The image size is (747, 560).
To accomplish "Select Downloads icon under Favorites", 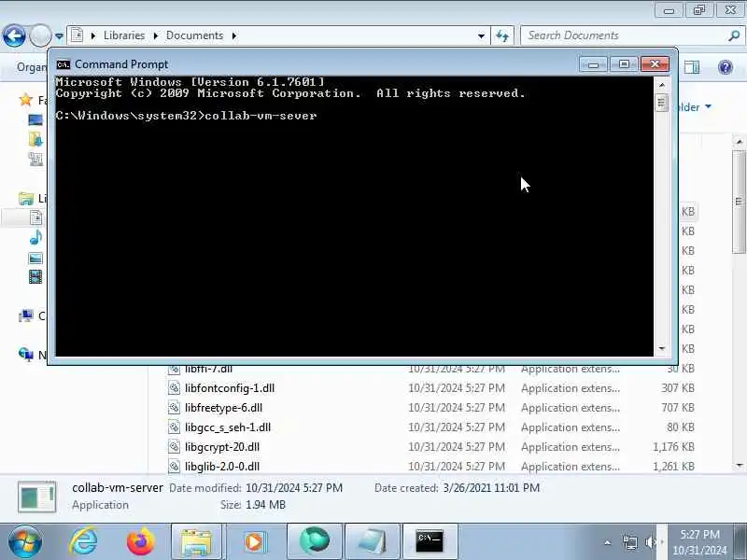I will click(35, 139).
